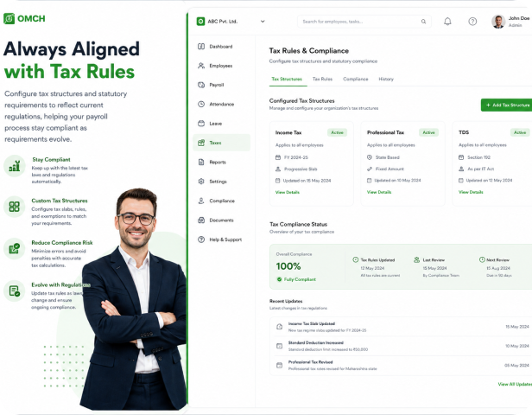Expand the ABC Pvt. Ltd. company dropdown

[263, 22]
